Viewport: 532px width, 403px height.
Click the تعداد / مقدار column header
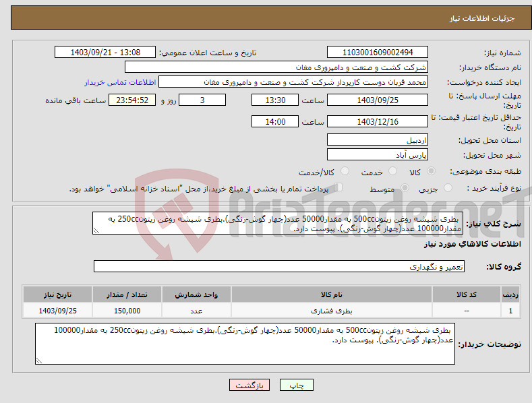click(127, 294)
